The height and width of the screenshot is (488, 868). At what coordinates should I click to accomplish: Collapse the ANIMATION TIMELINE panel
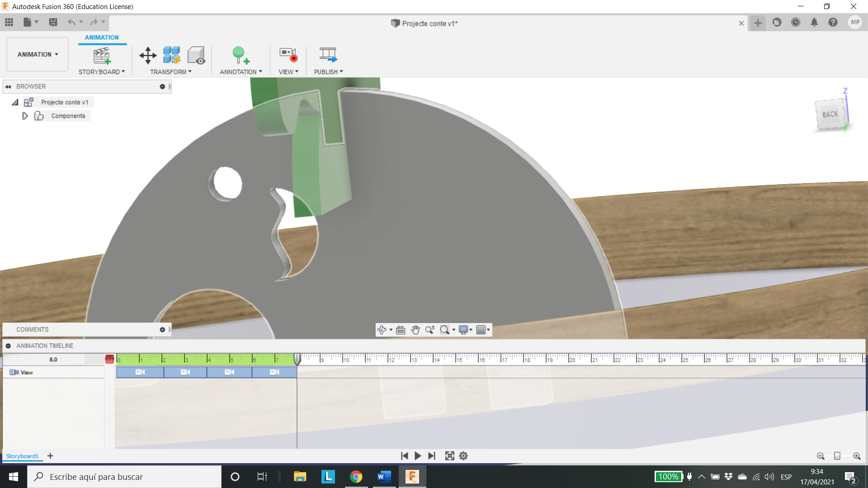coord(8,346)
